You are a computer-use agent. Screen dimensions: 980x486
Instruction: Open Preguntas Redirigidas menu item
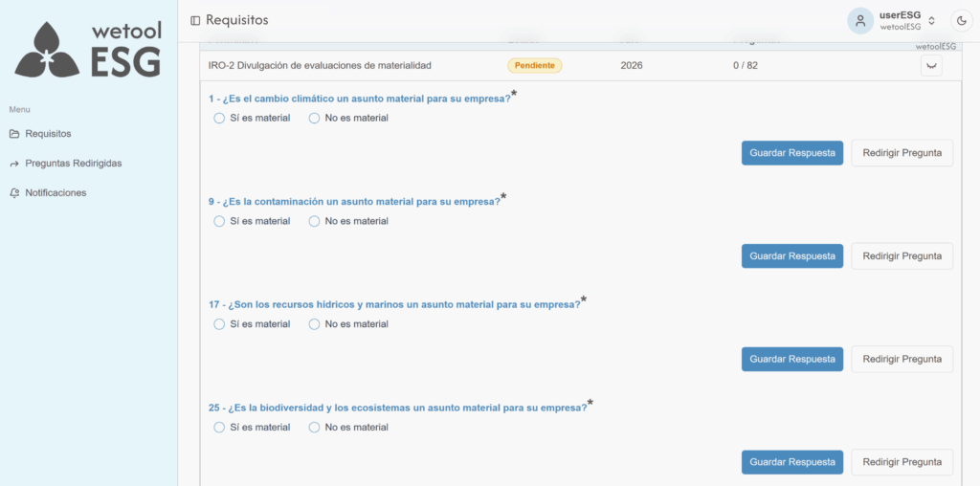click(x=73, y=164)
